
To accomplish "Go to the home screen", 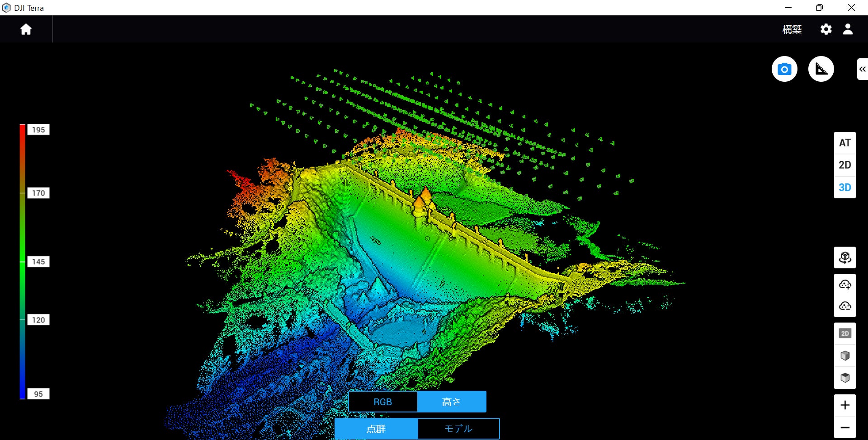I will (x=26, y=29).
